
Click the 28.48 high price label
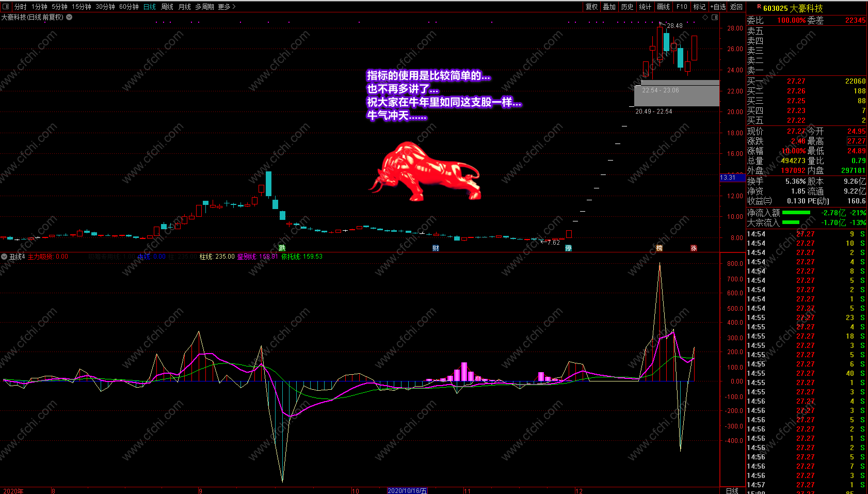pos(674,26)
